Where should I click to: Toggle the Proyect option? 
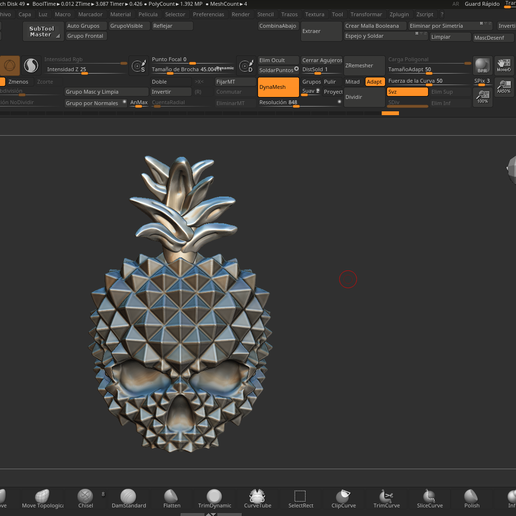(x=333, y=92)
